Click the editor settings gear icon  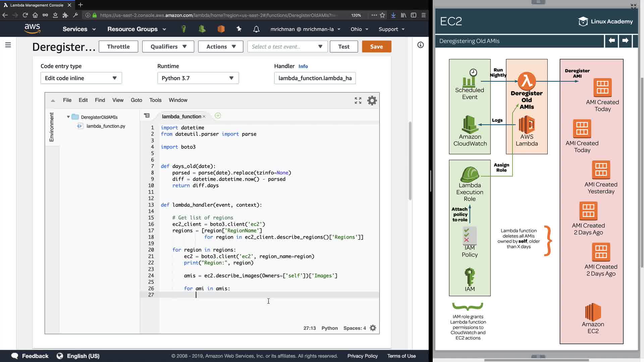[372, 101]
